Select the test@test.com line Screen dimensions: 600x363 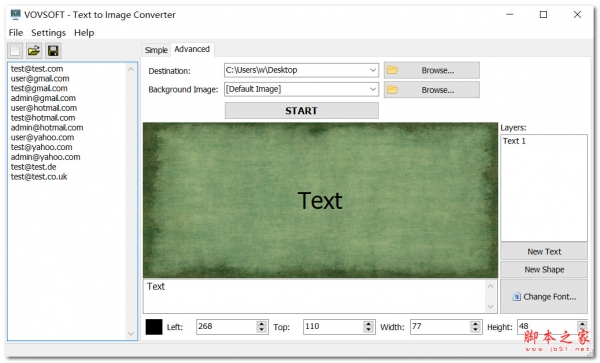coord(37,69)
